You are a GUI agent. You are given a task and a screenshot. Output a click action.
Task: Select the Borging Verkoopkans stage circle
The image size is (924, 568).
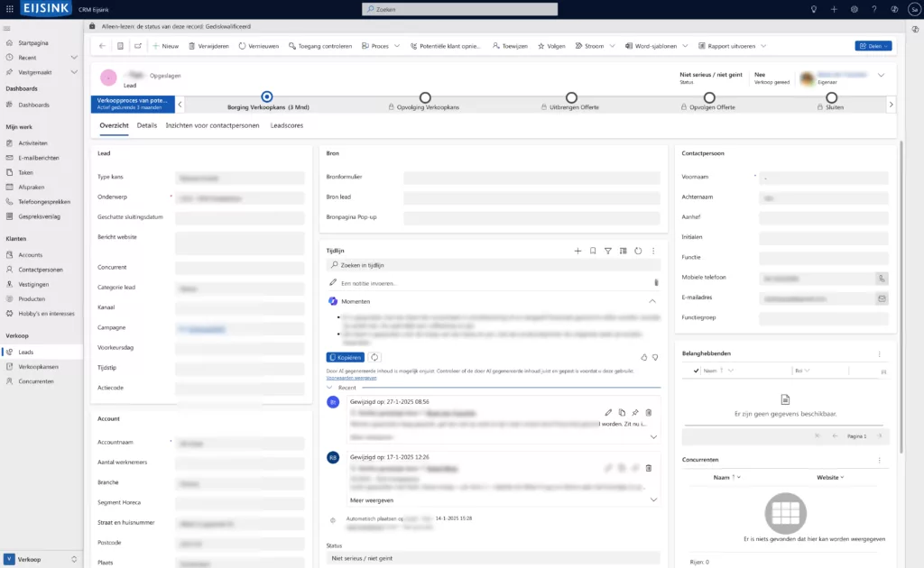tap(267, 96)
